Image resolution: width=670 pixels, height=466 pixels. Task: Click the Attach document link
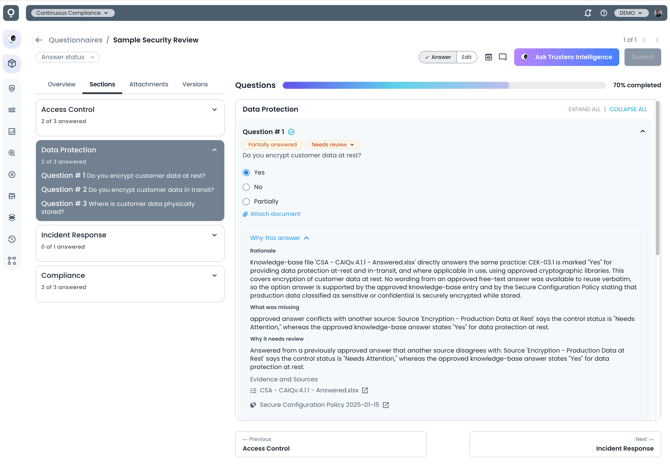point(272,214)
